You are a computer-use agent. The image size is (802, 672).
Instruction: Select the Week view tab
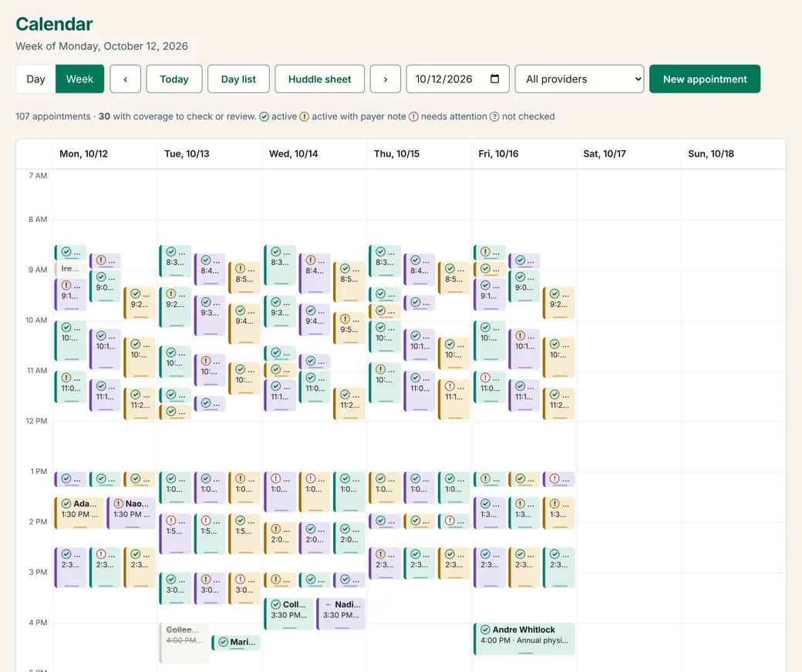point(79,79)
